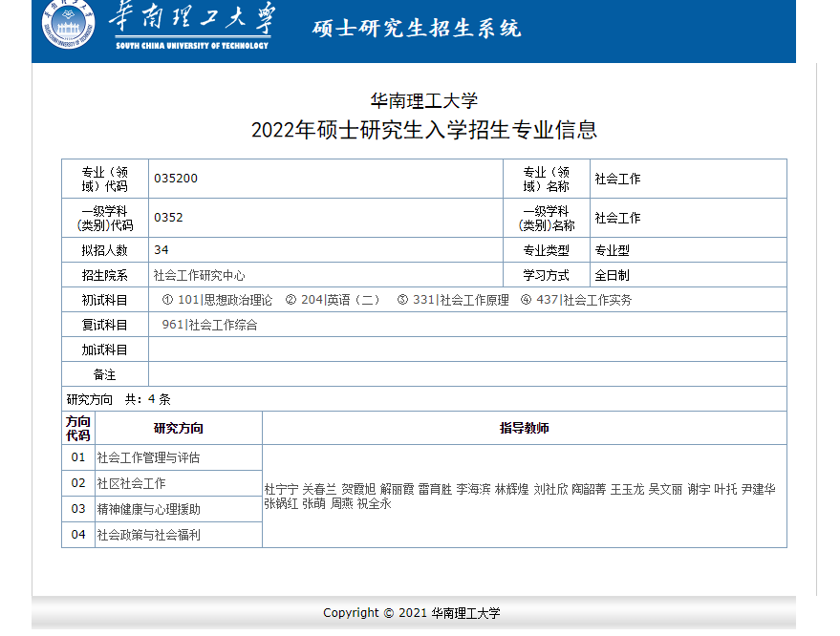Click advisor name 祝全永
The width and height of the screenshot is (840, 636).
pos(374,504)
